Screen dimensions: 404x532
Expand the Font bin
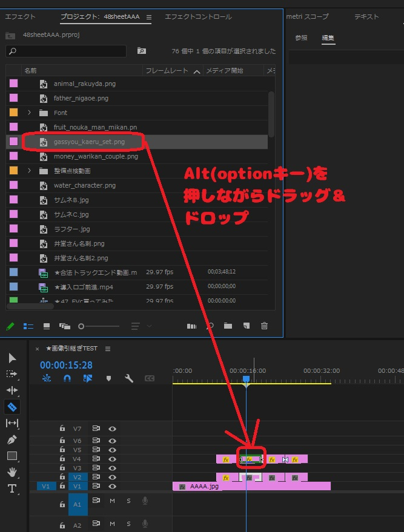(x=29, y=113)
